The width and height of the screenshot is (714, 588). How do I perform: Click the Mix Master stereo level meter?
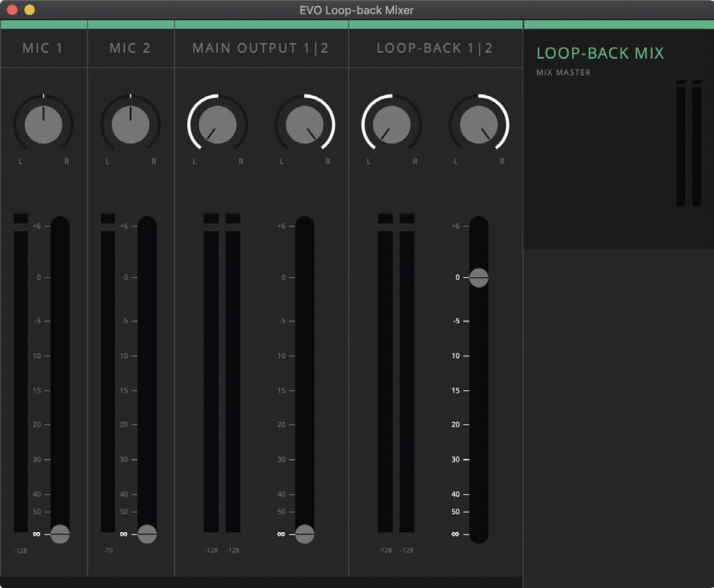(688, 143)
